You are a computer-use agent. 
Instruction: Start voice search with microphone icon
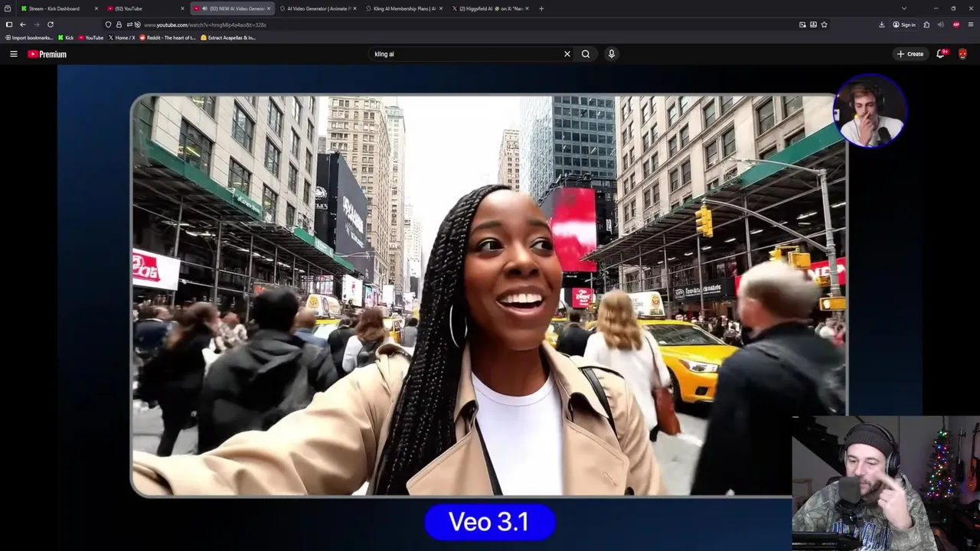611,54
